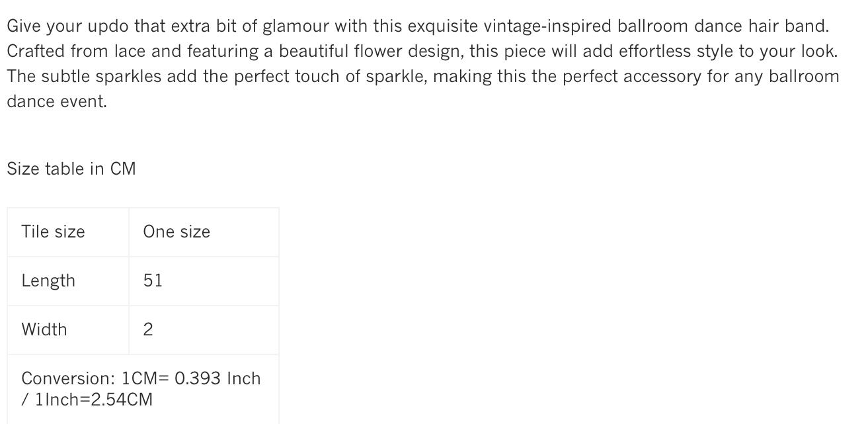Click the word 'glamour' in the first line
This screenshot has width=868, height=424.
(296, 26)
